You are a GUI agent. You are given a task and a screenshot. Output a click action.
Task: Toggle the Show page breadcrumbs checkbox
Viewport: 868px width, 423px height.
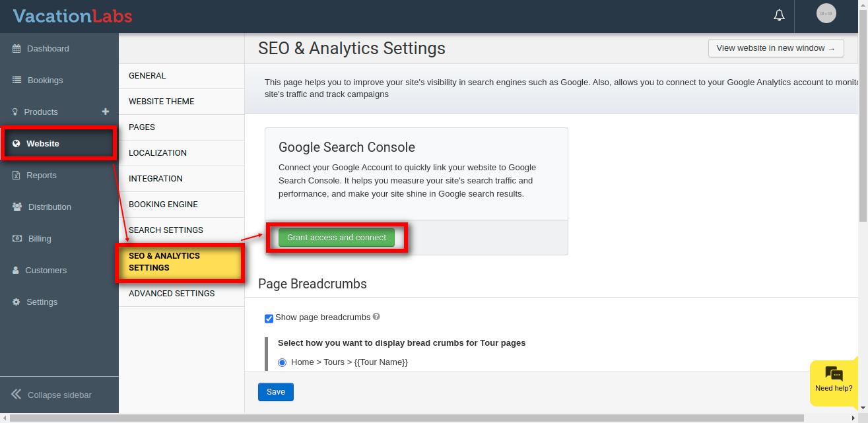[269, 318]
